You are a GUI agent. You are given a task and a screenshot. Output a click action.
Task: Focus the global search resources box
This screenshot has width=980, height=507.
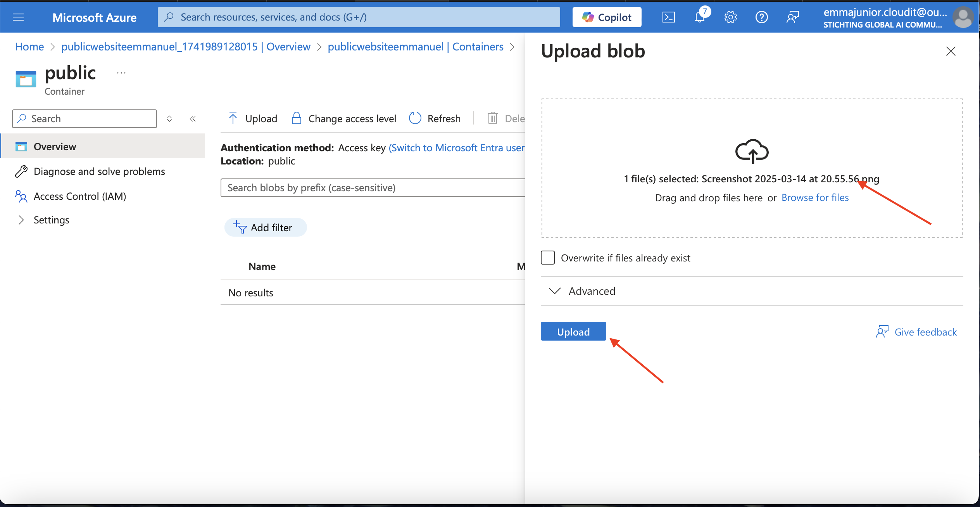pos(359,17)
